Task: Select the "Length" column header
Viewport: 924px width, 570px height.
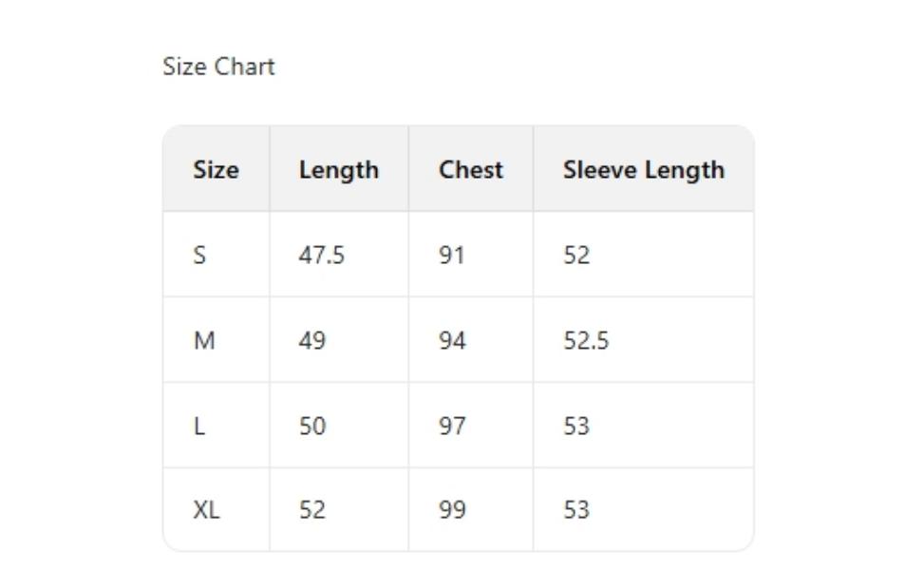Action: (338, 170)
